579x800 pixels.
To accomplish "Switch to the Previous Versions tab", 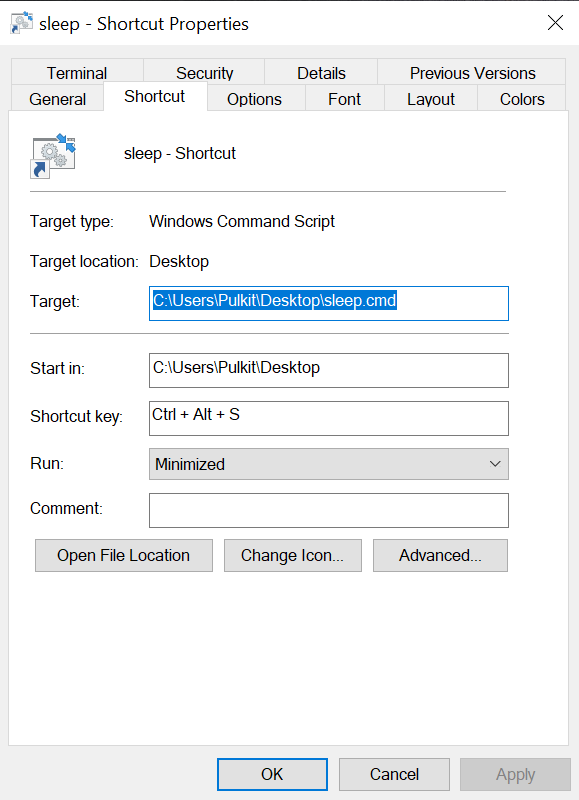I will click(471, 73).
